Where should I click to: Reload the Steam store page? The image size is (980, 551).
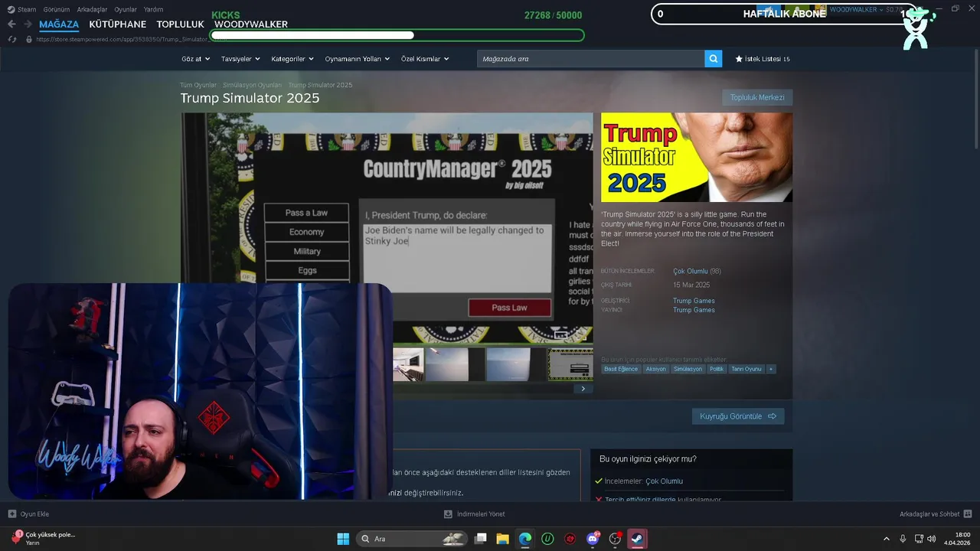pos(11,39)
